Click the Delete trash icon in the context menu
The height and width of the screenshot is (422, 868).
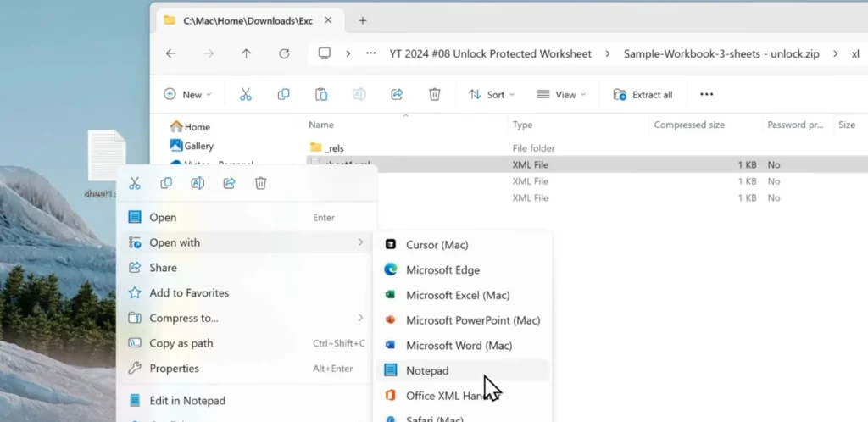(x=261, y=183)
